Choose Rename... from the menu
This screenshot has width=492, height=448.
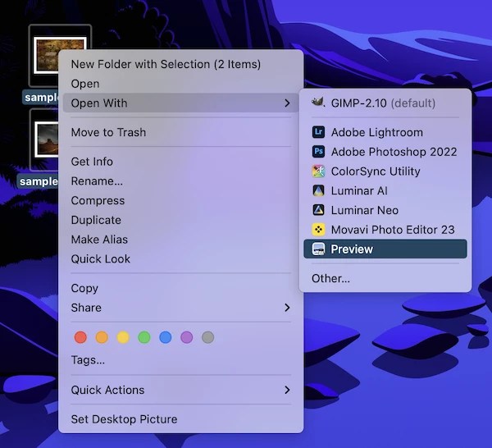click(180, 181)
